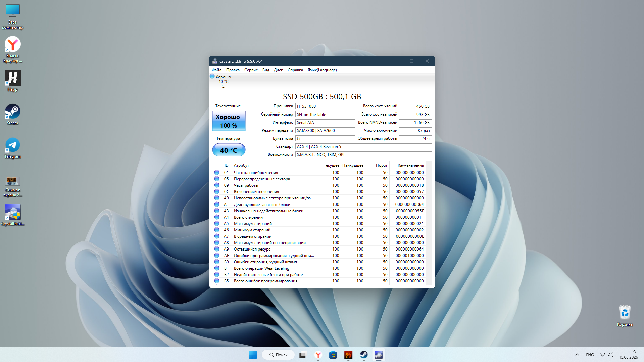Image resolution: width=644 pixels, height=362 pixels.
Task: Click status icon of attribute 01 Частота ошибок чтения
Action: 217,172
